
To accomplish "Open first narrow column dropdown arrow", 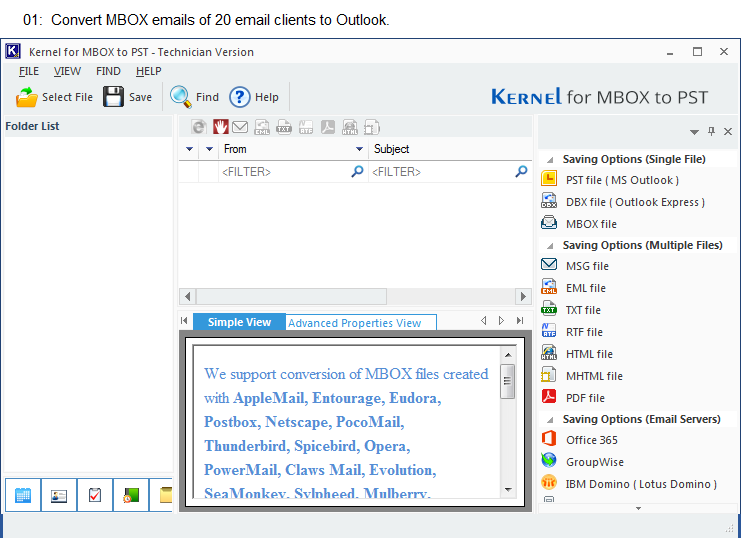I will 189,149.
